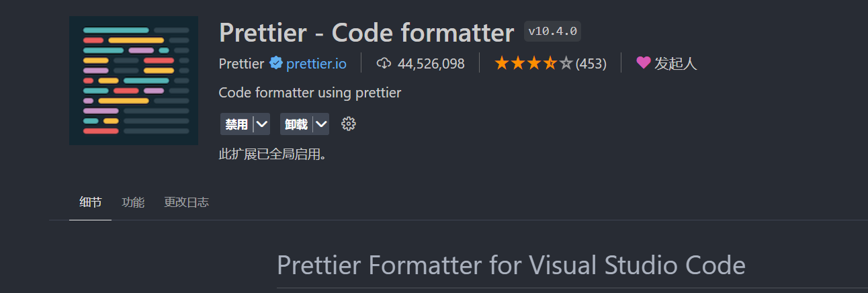The height and width of the screenshot is (293, 868).
Task: Click the "Prettier - Code formatter" title
Action: point(366,32)
